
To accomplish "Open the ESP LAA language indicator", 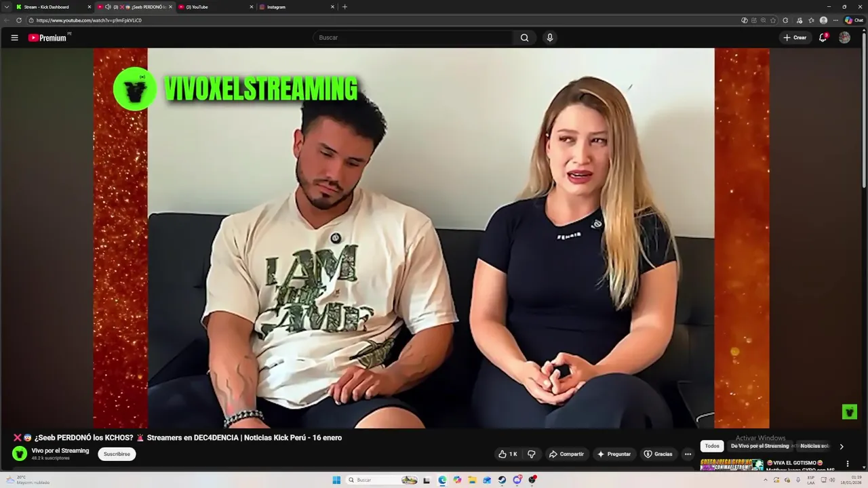I will click(x=811, y=480).
